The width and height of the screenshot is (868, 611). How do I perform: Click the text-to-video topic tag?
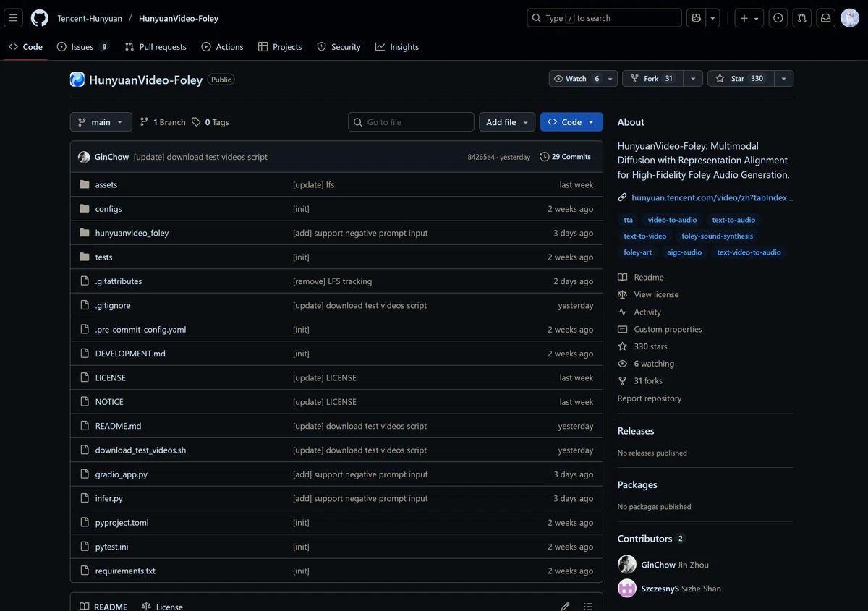(x=644, y=236)
